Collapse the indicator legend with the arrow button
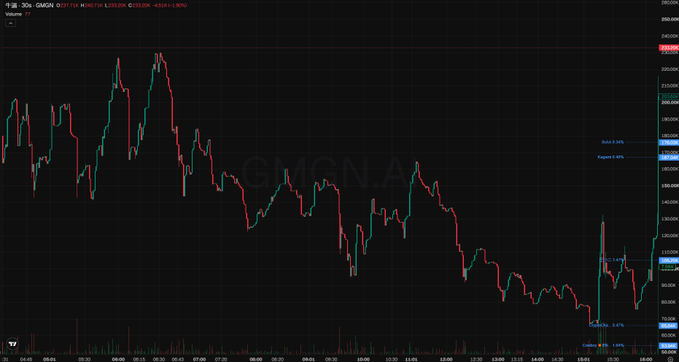The height and width of the screenshot is (362, 679). [x=10, y=23]
